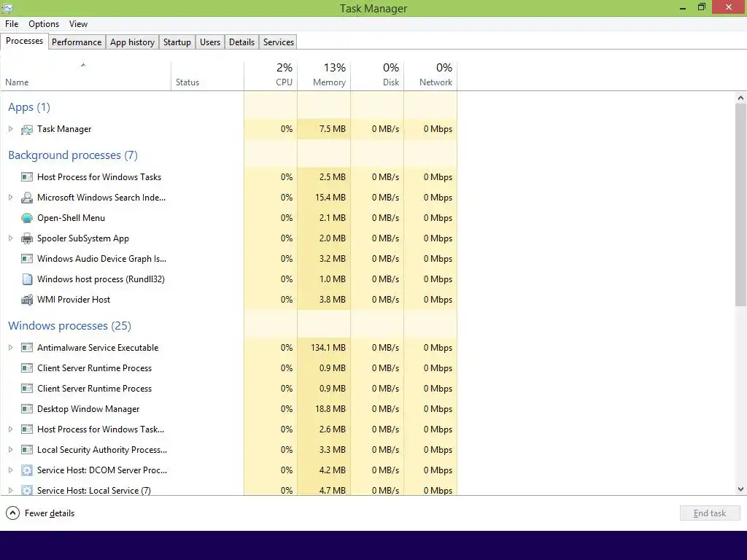Click the End task button
Viewport: 747px width, 560px height.
[x=710, y=513]
